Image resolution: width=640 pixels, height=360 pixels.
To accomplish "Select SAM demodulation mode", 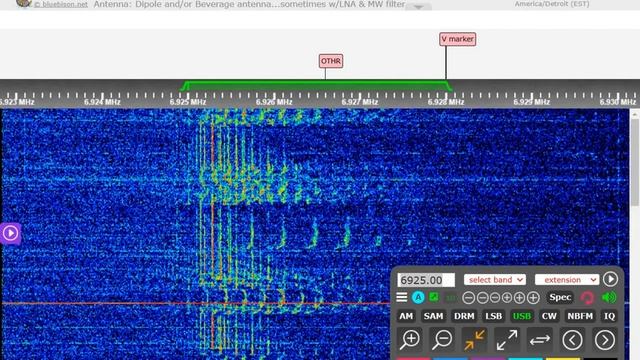I will [433, 316].
